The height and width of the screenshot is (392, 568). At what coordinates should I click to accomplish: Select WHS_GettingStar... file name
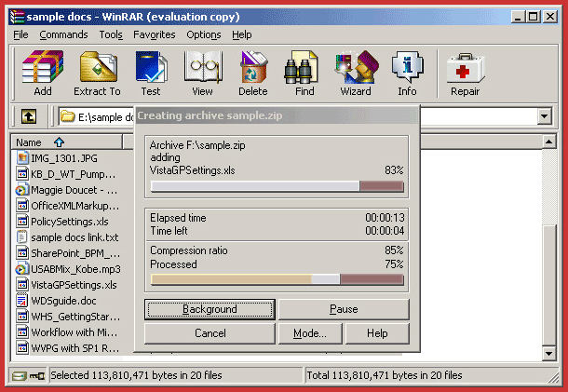pyautogui.click(x=75, y=317)
